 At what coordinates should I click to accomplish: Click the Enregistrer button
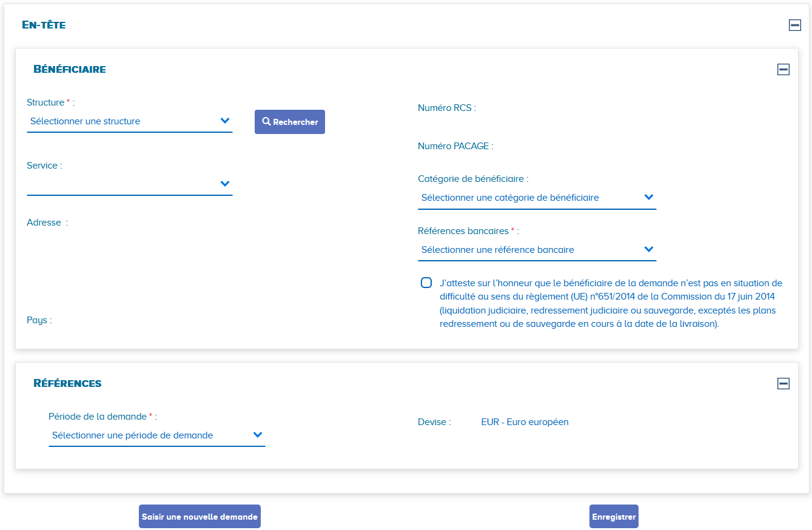(x=614, y=517)
